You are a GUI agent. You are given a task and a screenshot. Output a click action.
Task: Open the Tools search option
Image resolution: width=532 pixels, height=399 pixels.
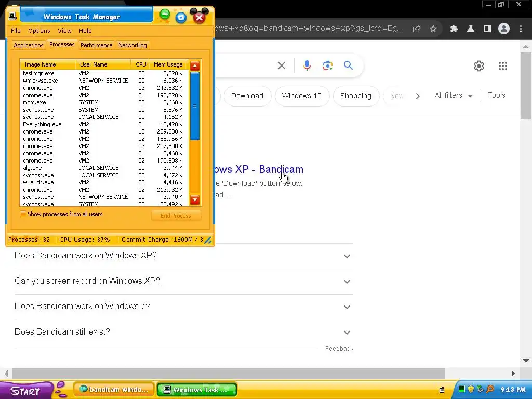click(496, 96)
